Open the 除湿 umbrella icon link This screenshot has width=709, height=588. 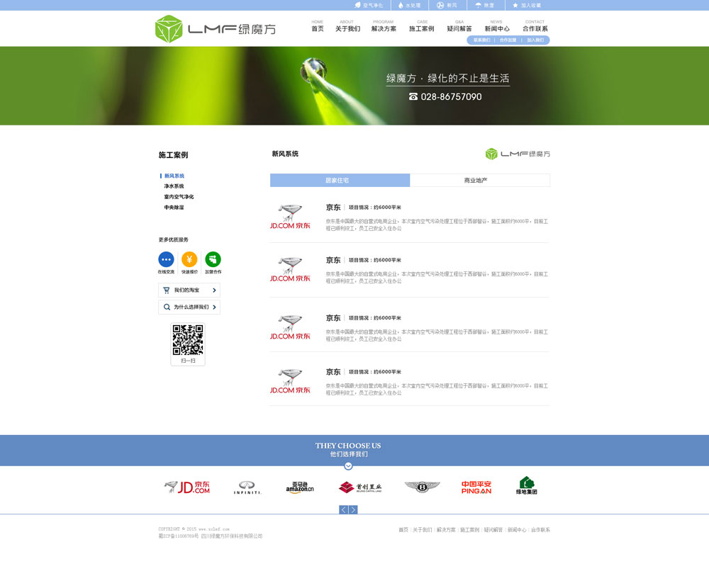[x=484, y=6]
